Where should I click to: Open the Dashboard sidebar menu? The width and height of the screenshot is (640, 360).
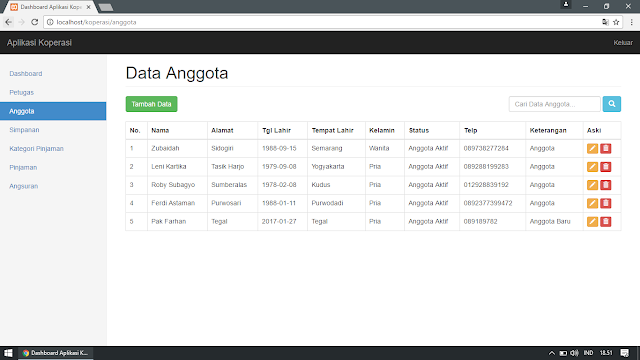[x=26, y=74]
